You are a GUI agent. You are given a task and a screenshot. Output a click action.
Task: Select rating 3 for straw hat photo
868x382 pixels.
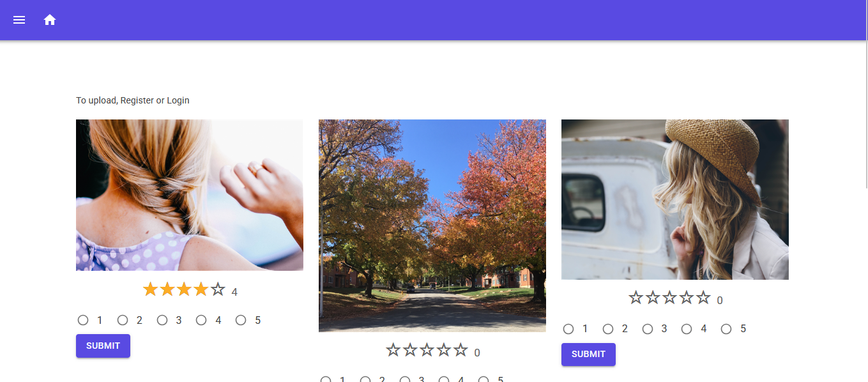pos(648,329)
